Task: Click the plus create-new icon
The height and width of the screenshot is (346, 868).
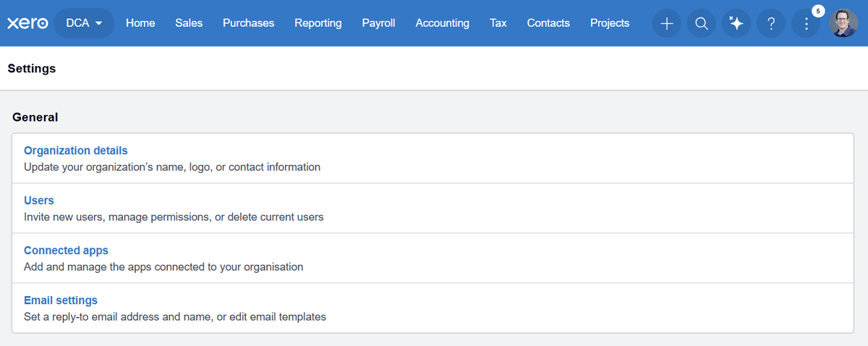Action: 666,23
